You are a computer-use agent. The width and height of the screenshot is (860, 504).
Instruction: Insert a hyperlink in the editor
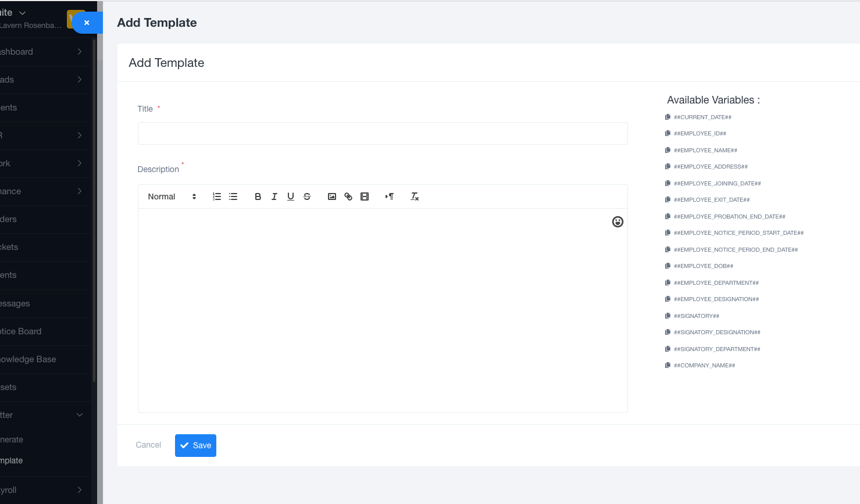point(348,196)
